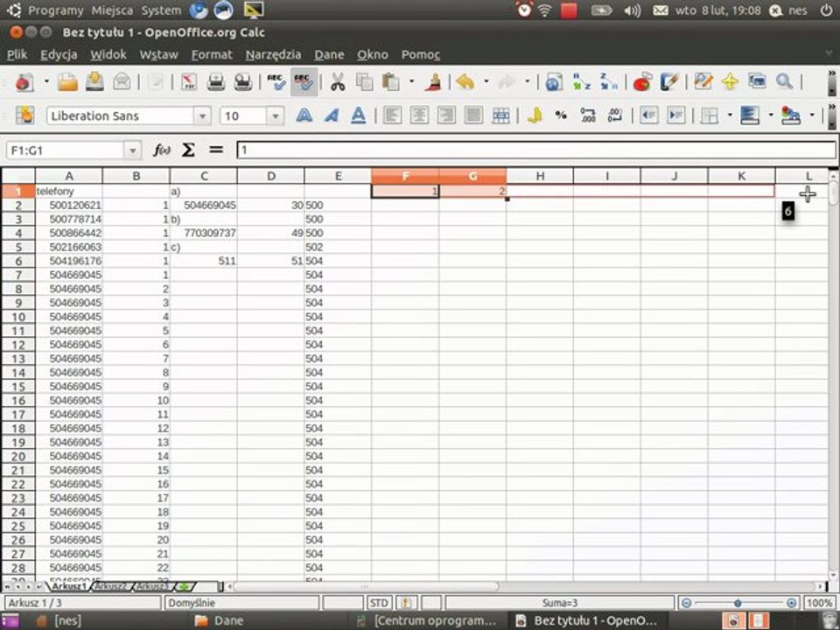Image resolution: width=840 pixels, height=630 pixels.
Task: Toggle underline formatting
Action: tap(359, 115)
